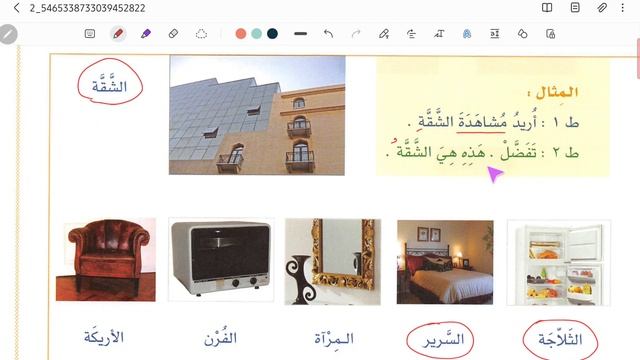Tap the lock canvas page icon
Viewport: 640px width, 360px height.
pos(550,34)
